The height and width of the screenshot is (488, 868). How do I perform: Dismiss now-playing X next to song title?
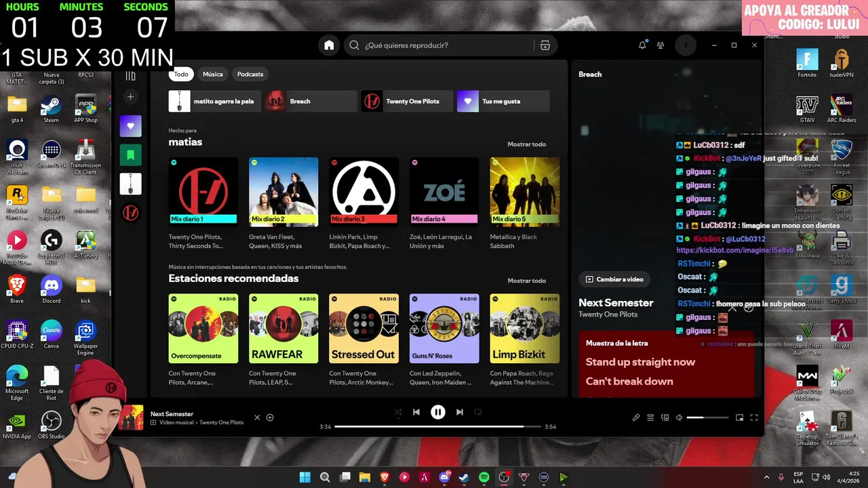257,418
